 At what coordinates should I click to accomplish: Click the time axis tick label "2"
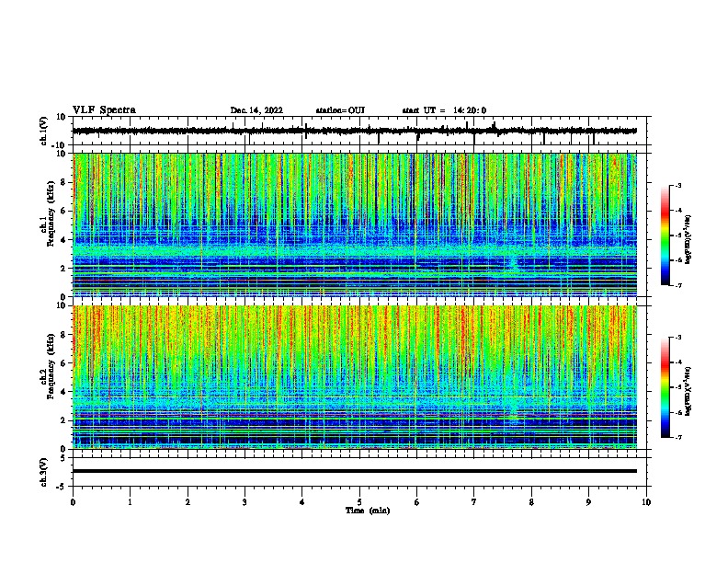(188, 502)
